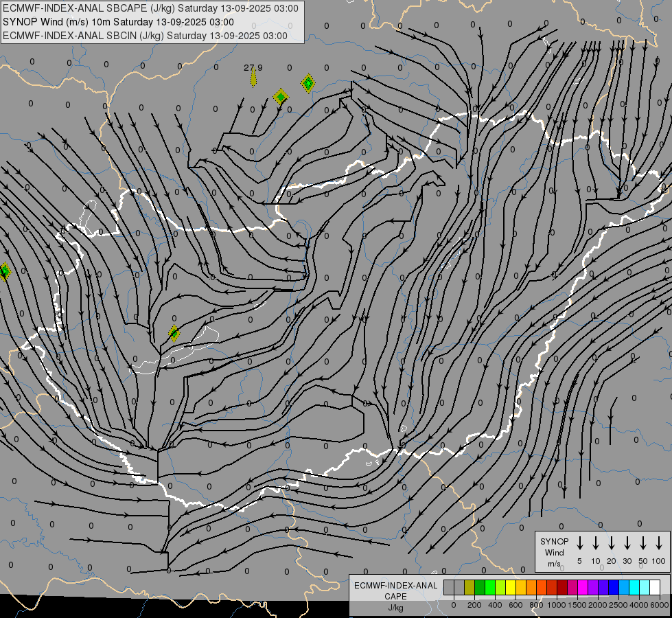Click the 4000 tick label on CAPE scale
672x618 pixels.
pos(639,605)
